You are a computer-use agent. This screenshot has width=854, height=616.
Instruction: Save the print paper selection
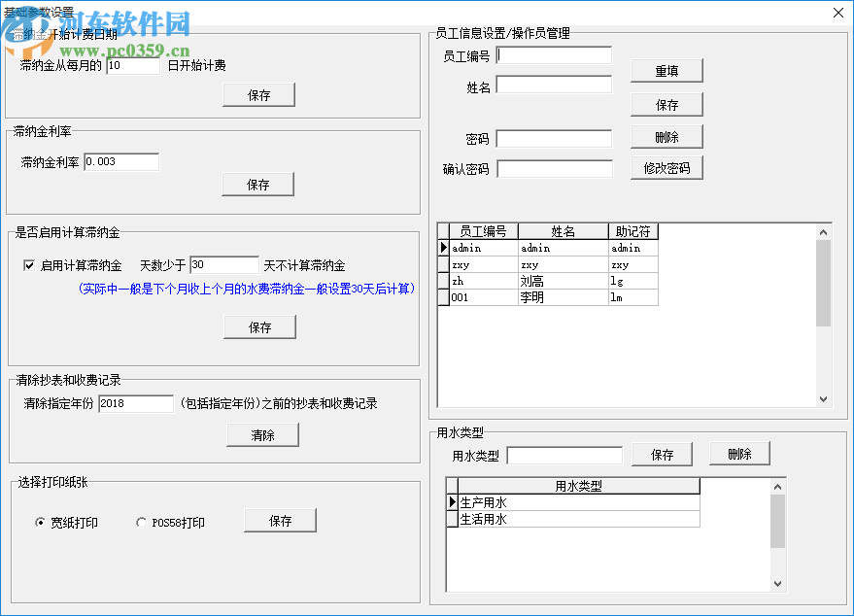coord(280,520)
